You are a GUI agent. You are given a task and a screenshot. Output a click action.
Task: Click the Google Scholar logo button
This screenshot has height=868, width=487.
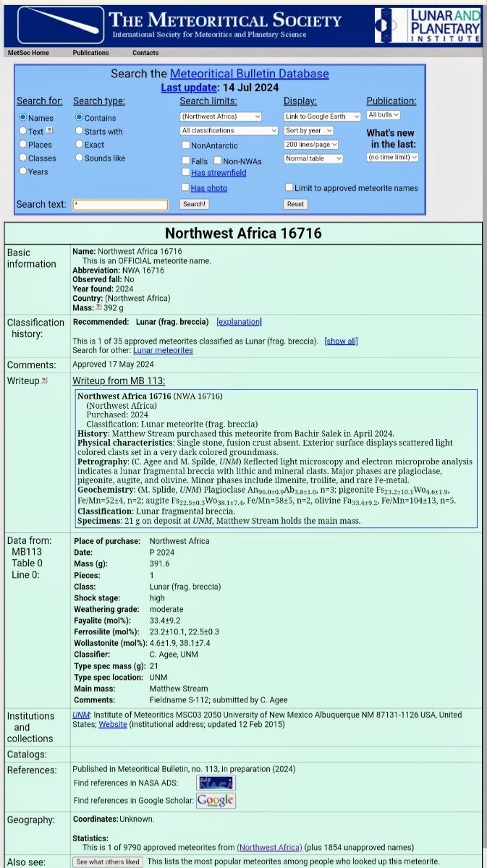coord(216,800)
